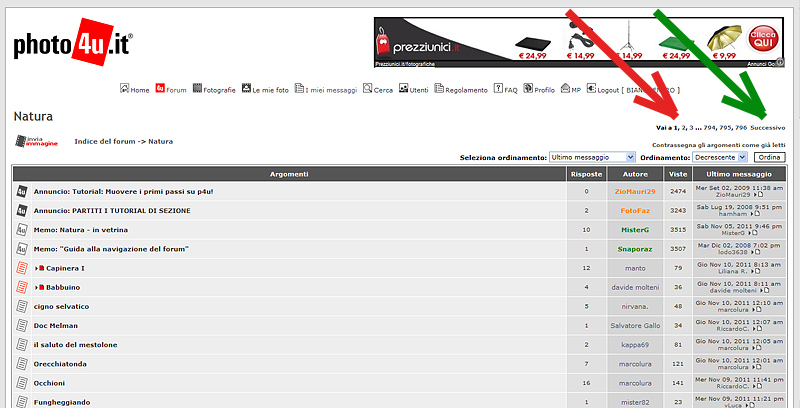800x408 pixels.
Task: Click the Profilo icon in navigation
Action: [527, 89]
